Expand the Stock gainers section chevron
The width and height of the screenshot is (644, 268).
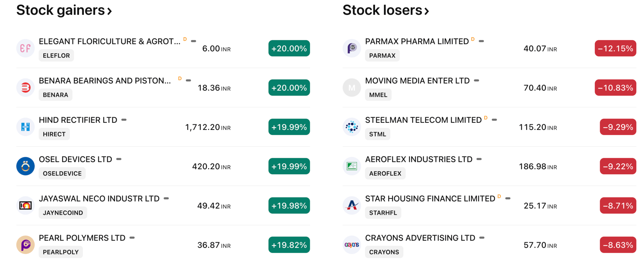(109, 11)
